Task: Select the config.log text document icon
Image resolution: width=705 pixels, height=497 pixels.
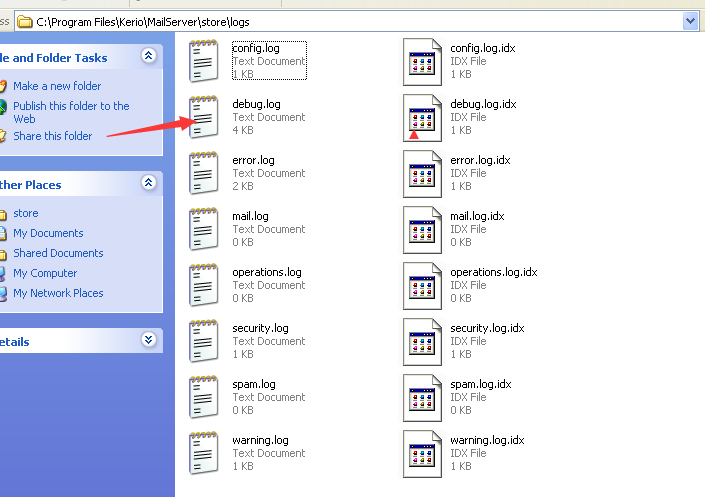Action: click(x=205, y=61)
